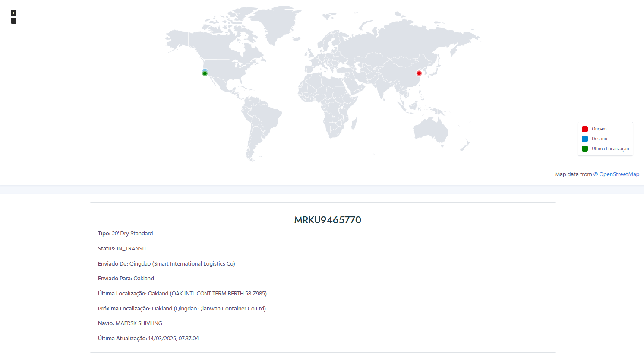Toggle the Origem legend label
Screen dimensions: 644x358
(599, 129)
